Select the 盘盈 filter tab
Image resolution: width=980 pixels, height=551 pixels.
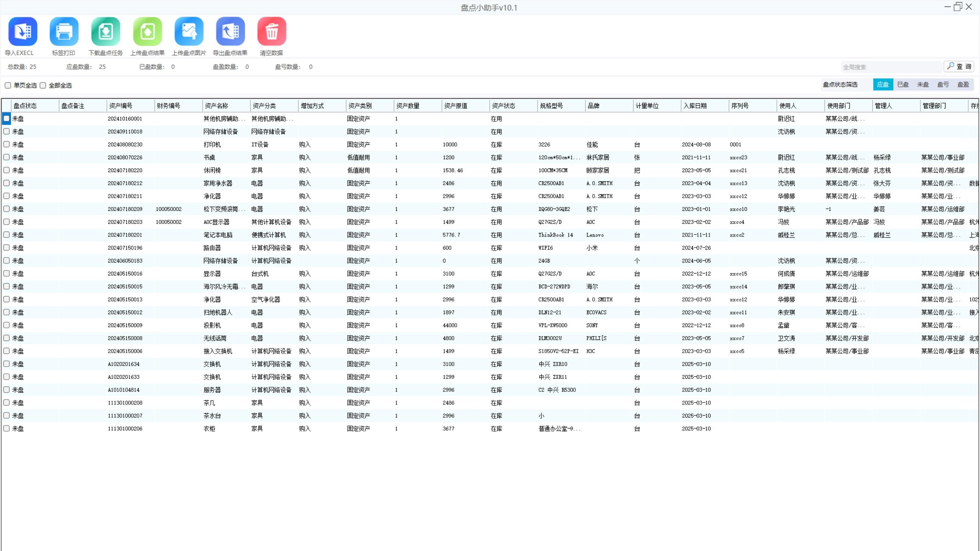tap(963, 84)
